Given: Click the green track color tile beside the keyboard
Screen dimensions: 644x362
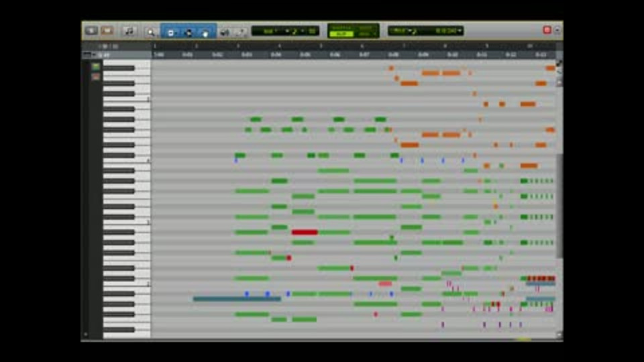Looking at the screenshot, I should [96, 66].
